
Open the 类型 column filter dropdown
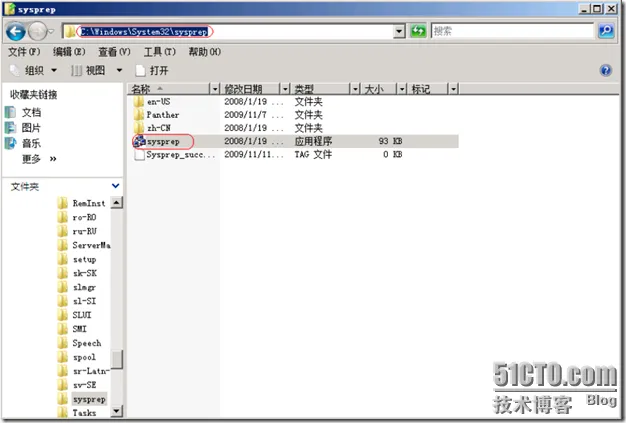coord(355,89)
